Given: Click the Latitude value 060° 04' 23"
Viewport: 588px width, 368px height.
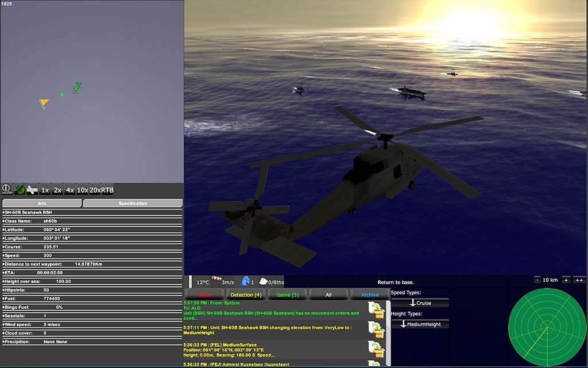Looking at the screenshot, I should 57,229.
